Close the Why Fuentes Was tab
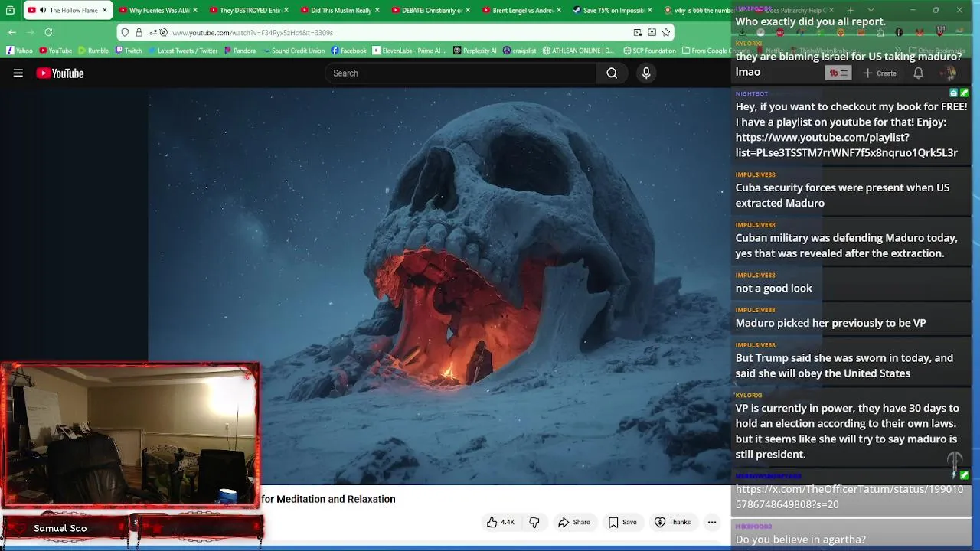Screen dimensions: 980x551 (x=195, y=10)
